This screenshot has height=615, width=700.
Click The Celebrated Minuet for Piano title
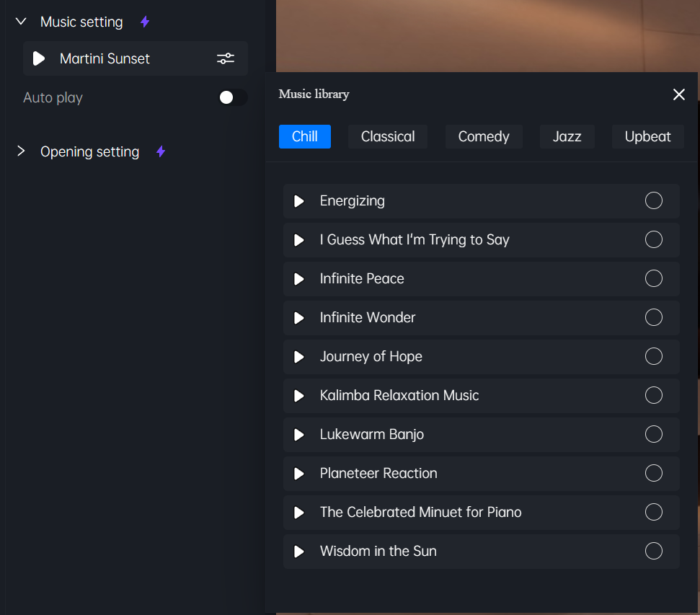420,512
